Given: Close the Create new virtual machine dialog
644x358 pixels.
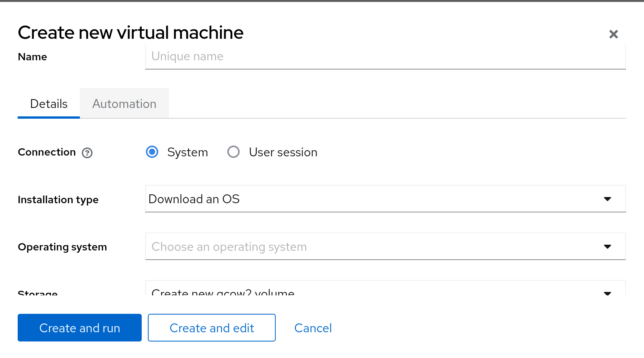Looking at the screenshot, I should (x=613, y=34).
